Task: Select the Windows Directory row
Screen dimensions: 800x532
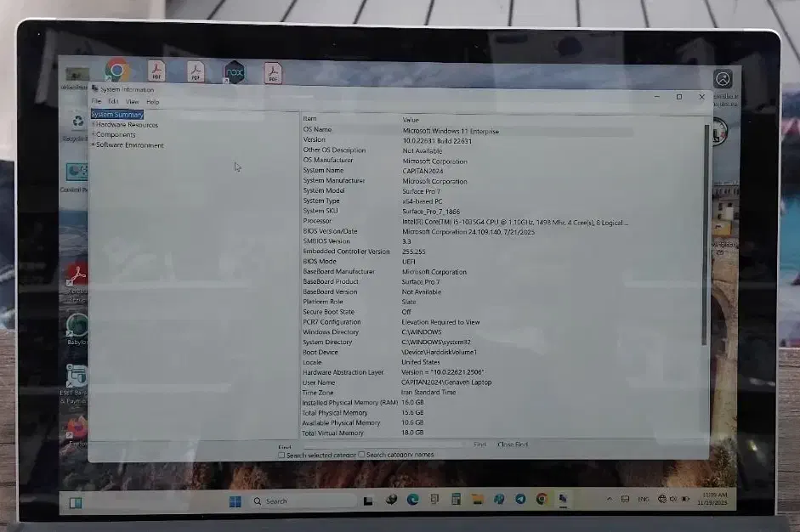Action: tap(467, 332)
